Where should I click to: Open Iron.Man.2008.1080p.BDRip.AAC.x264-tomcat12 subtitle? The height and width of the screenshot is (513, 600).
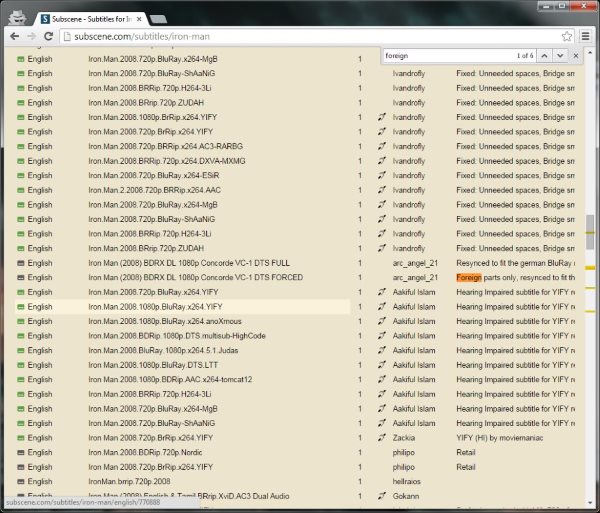[x=170, y=379]
